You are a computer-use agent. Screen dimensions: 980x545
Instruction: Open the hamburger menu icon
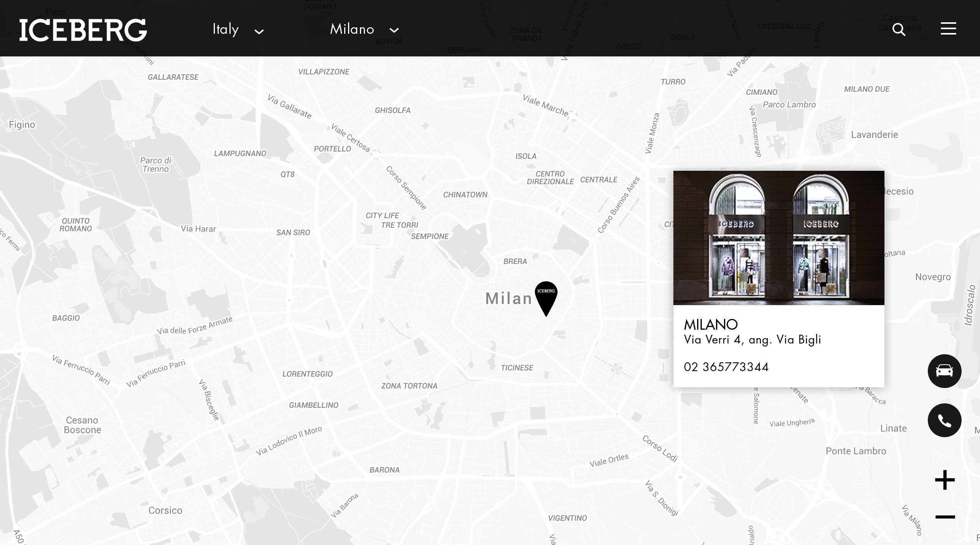pos(948,28)
